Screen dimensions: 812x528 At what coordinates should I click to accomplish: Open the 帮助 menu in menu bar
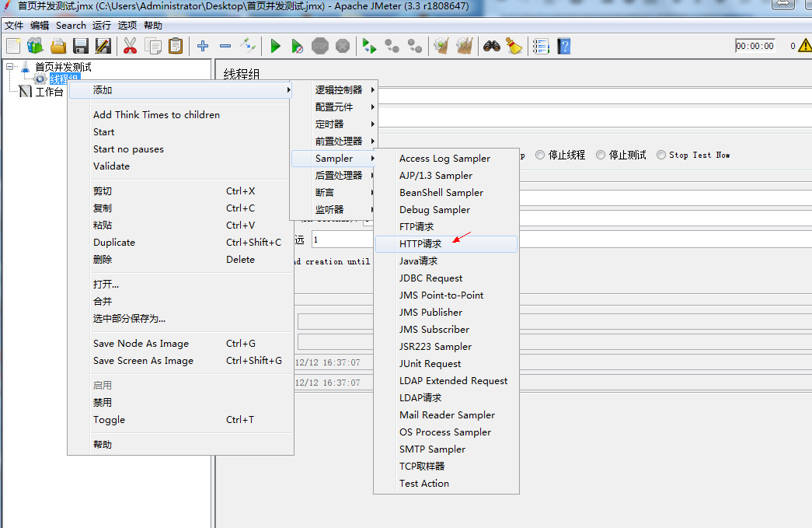pyautogui.click(x=153, y=26)
